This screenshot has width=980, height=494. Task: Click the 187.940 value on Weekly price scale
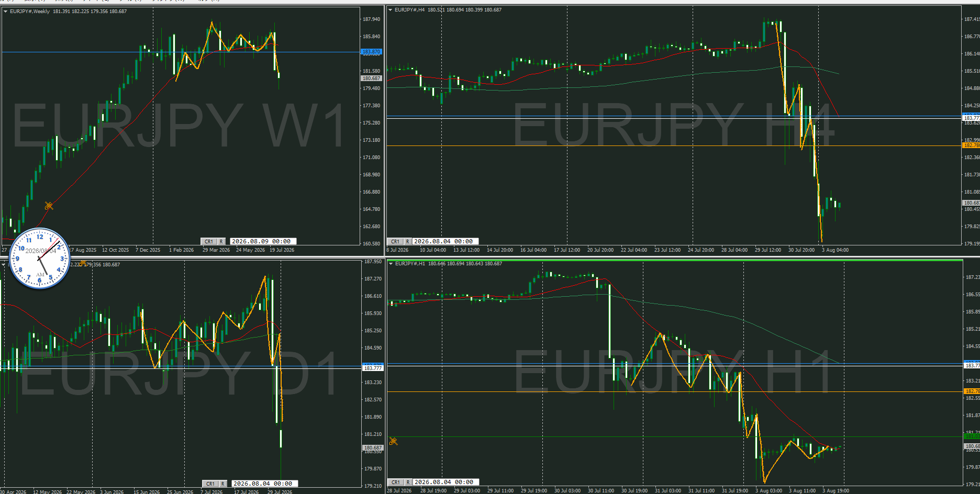point(372,19)
